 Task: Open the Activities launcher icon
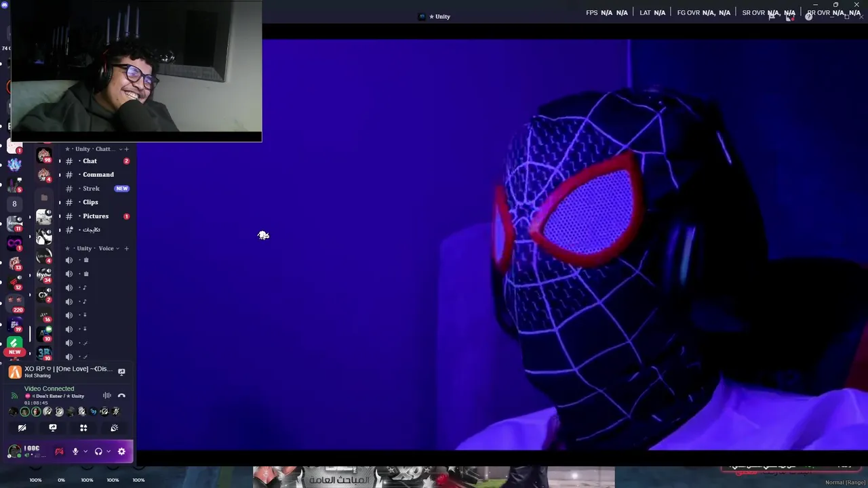[x=83, y=428]
